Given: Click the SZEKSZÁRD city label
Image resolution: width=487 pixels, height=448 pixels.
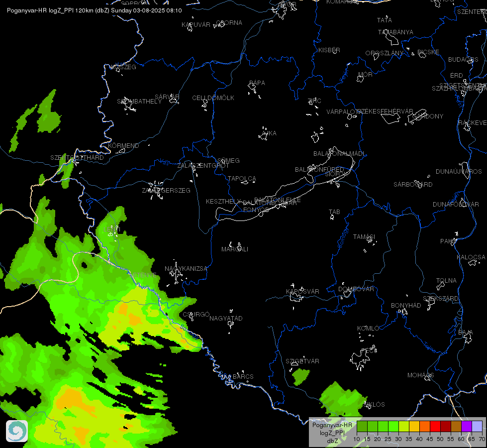Looking at the screenshot, I should pos(440,299).
